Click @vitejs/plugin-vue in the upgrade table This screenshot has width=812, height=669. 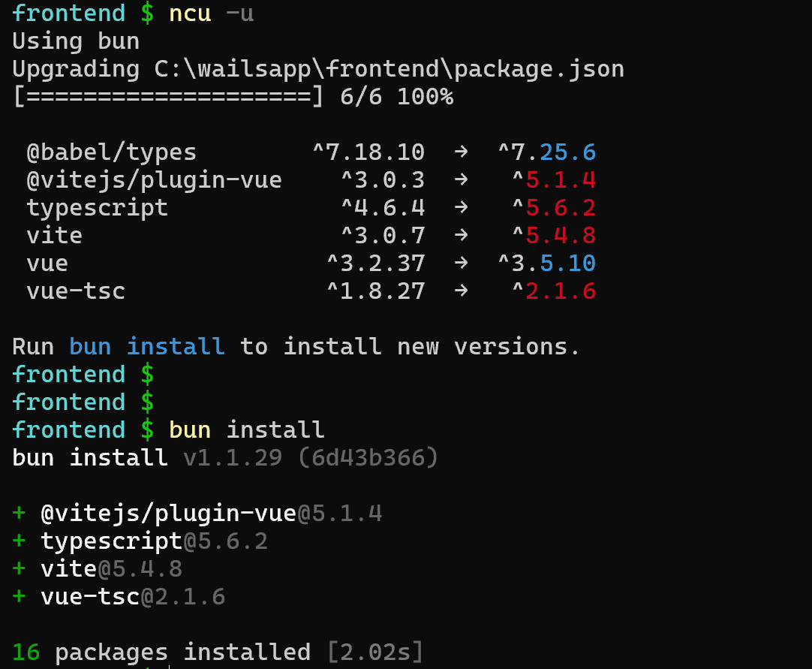tap(154, 180)
